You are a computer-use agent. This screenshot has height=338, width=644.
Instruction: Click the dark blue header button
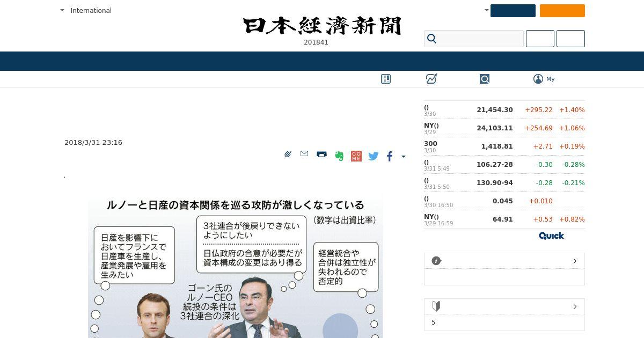click(513, 11)
